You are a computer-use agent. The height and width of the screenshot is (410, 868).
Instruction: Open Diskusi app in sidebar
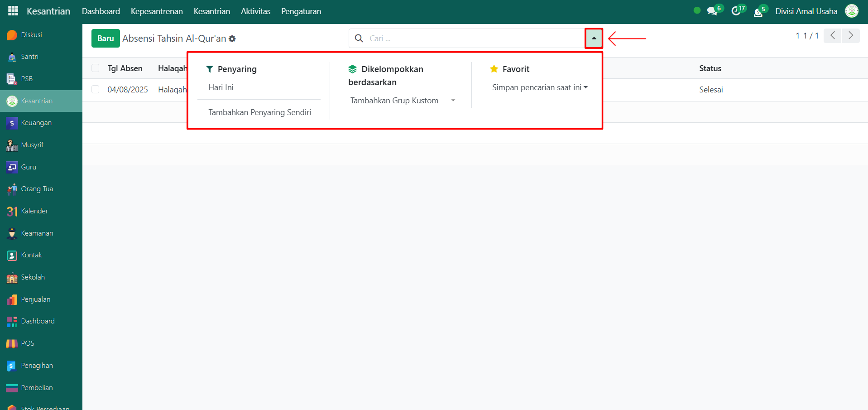point(31,35)
